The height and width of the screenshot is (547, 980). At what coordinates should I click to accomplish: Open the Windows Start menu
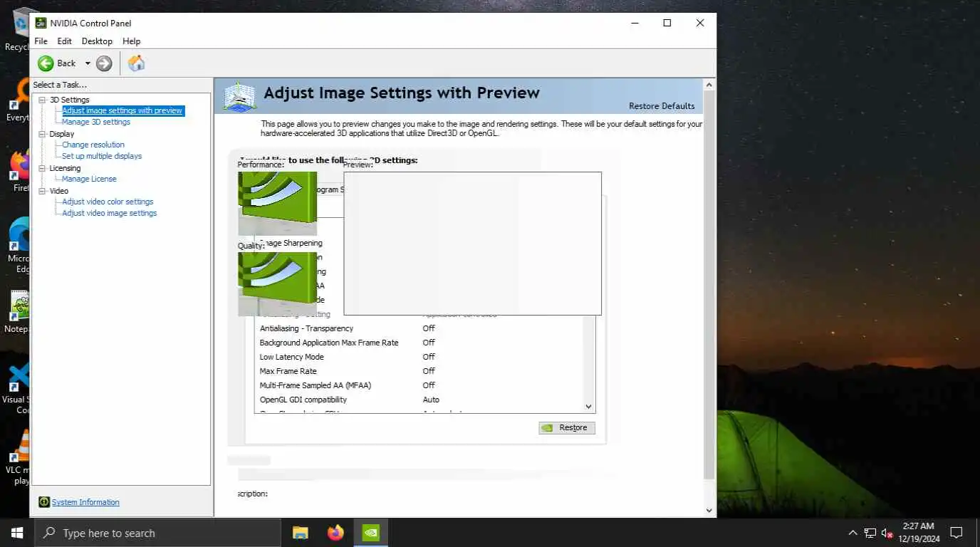[17, 533]
